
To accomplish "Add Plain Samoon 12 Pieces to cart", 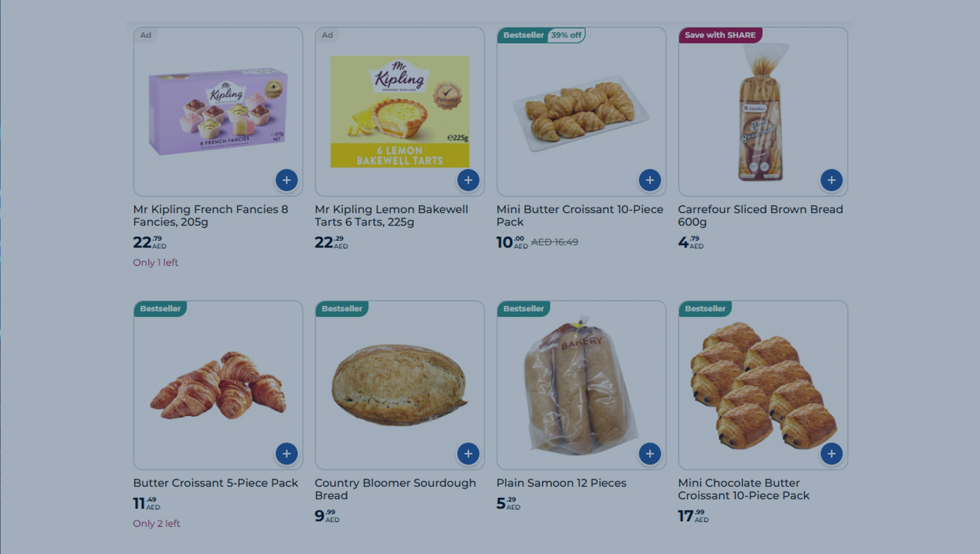I will click(650, 454).
